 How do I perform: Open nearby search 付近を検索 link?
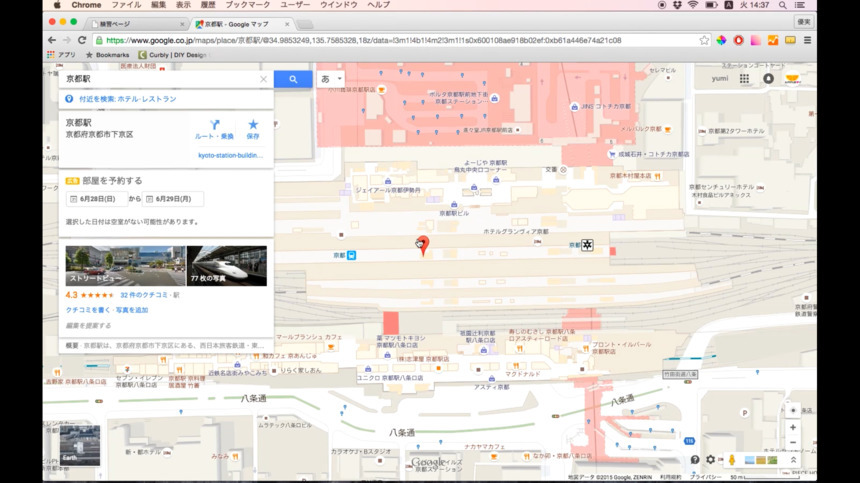(x=128, y=99)
